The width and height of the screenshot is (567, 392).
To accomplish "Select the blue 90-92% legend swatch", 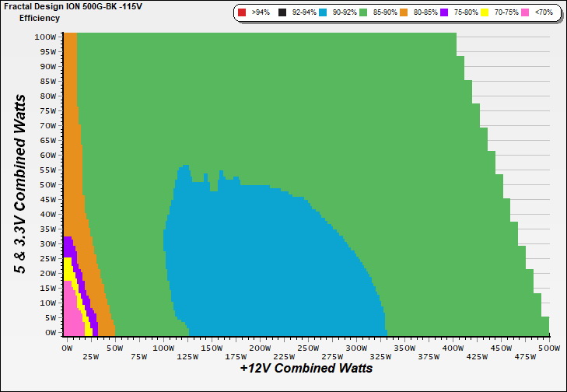I will click(325, 13).
